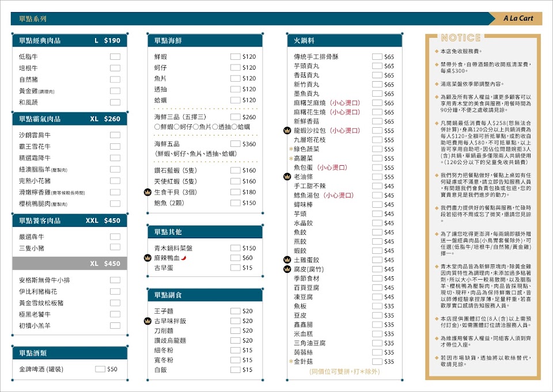
Task: Check the box for 安格斯無骨牛小排
Action: 115,280
